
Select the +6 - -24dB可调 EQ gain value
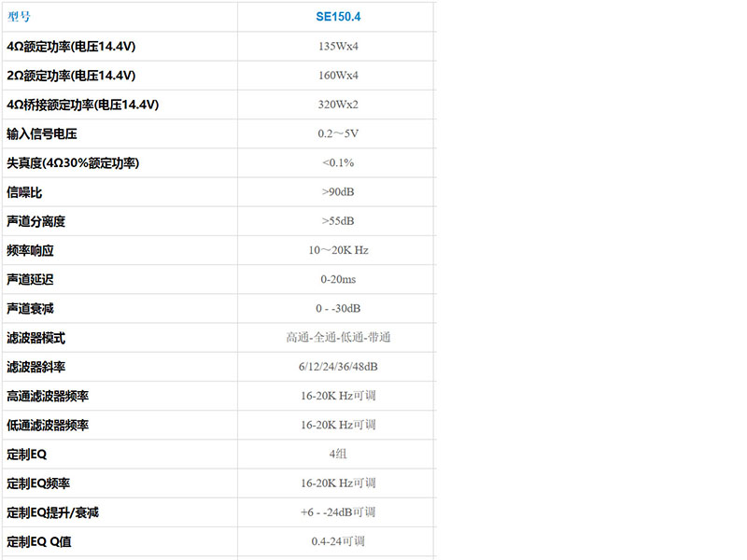(338, 511)
